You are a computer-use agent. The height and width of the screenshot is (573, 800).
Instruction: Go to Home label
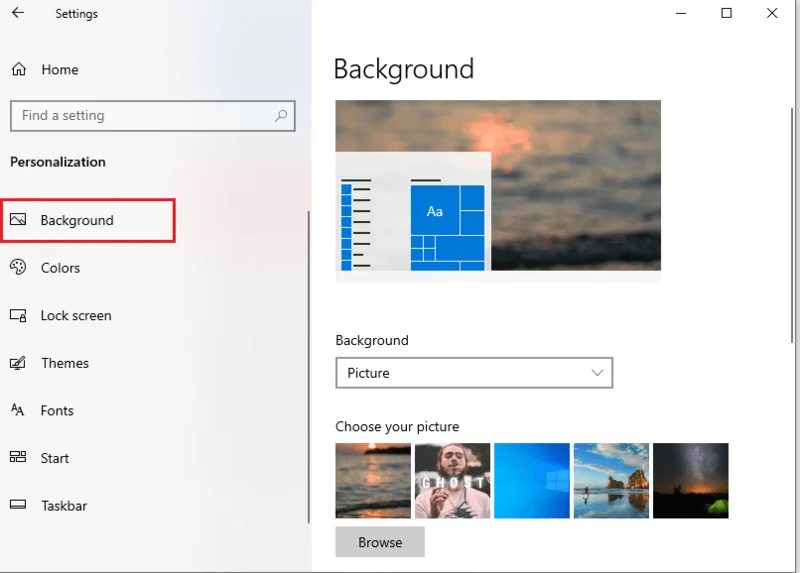click(x=60, y=69)
